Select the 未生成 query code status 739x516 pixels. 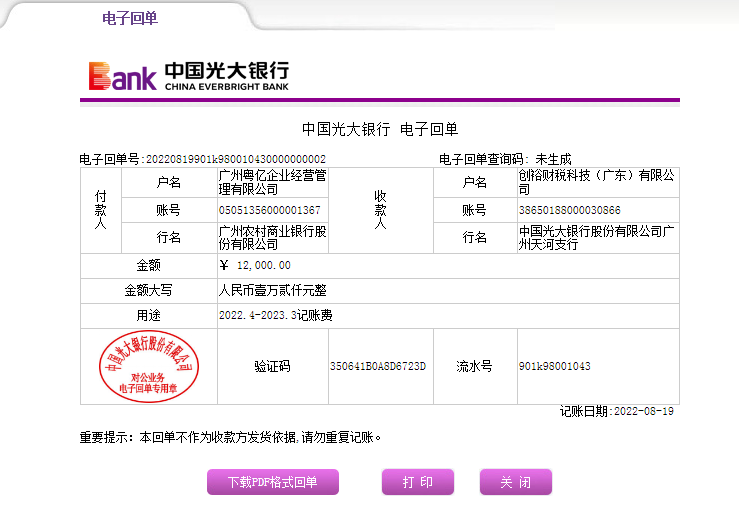click(x=553, y=159)
